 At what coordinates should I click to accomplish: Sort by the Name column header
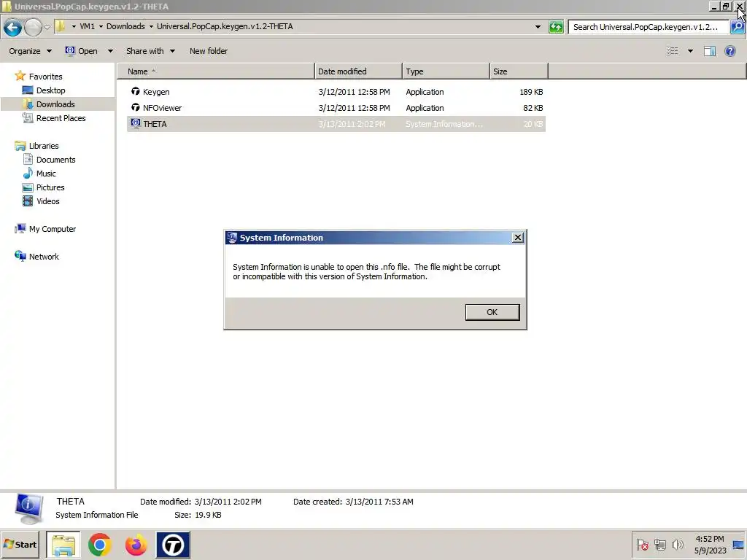pyautogui.click(x=216, y=71)
